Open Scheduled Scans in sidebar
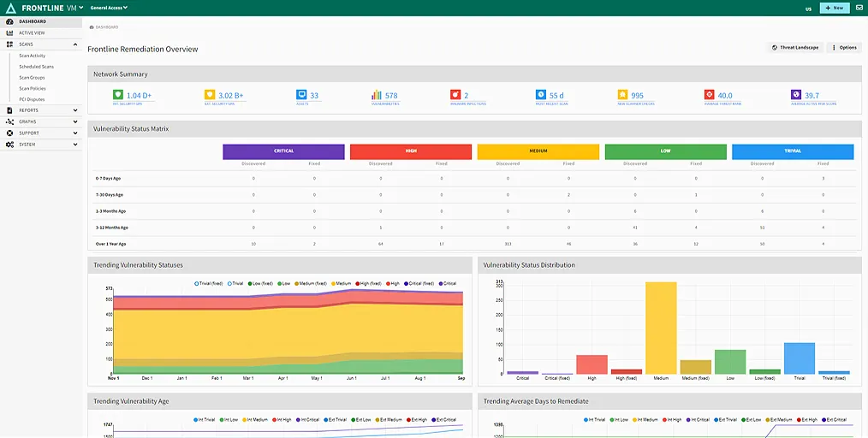 point(37,67)
